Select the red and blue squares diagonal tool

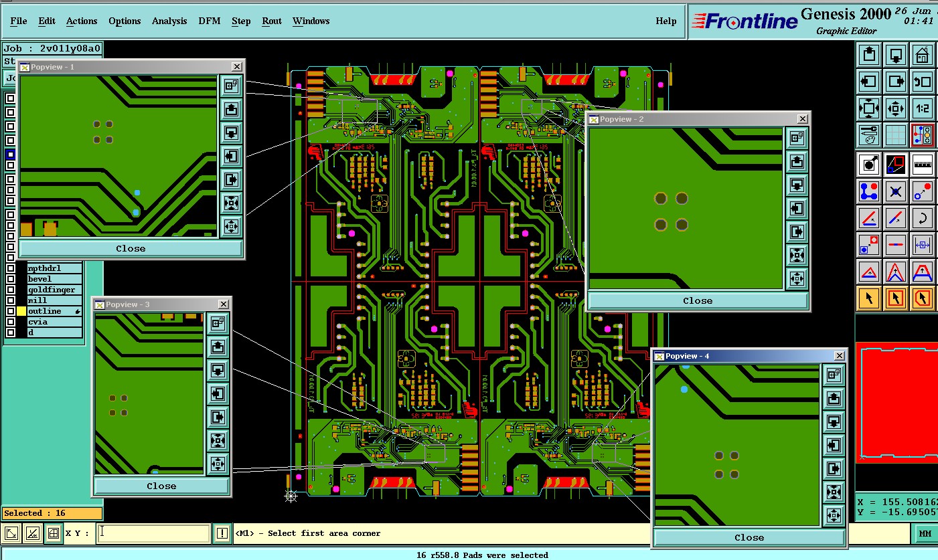[x=896, y=164]
